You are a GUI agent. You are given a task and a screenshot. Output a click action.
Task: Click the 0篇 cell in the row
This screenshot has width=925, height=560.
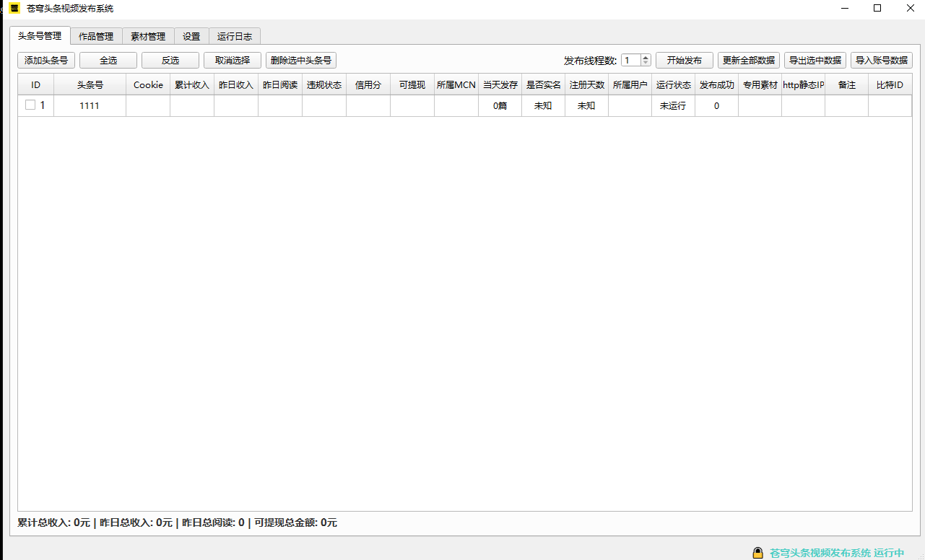[500, 106]
